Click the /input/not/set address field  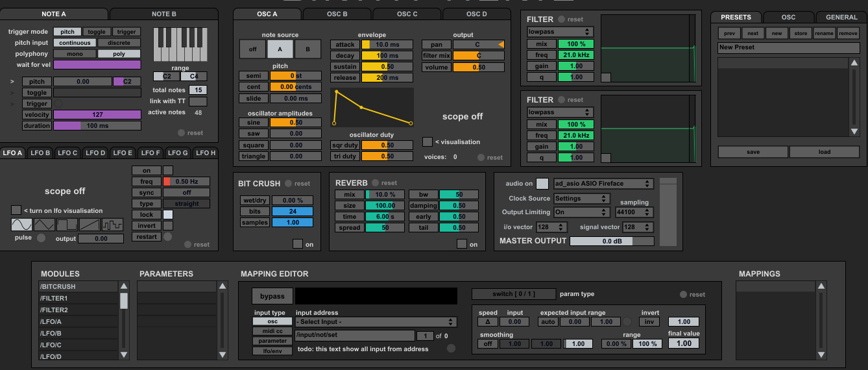354,336
